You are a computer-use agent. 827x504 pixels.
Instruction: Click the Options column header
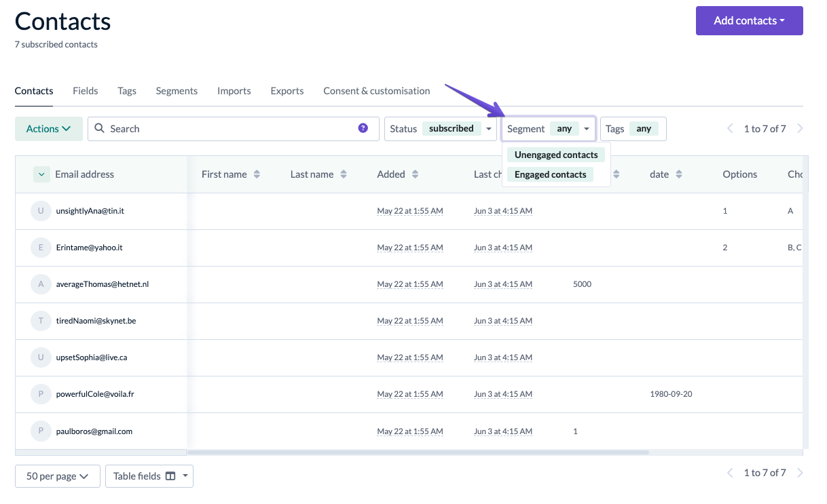pos(740,174)
